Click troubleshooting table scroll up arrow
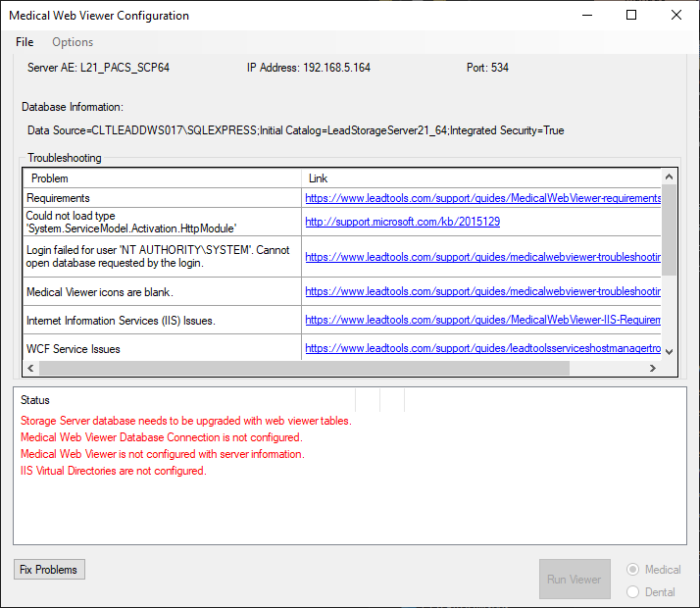The height and width of the screenshot is (608, 700). click(x=670, y=177)
